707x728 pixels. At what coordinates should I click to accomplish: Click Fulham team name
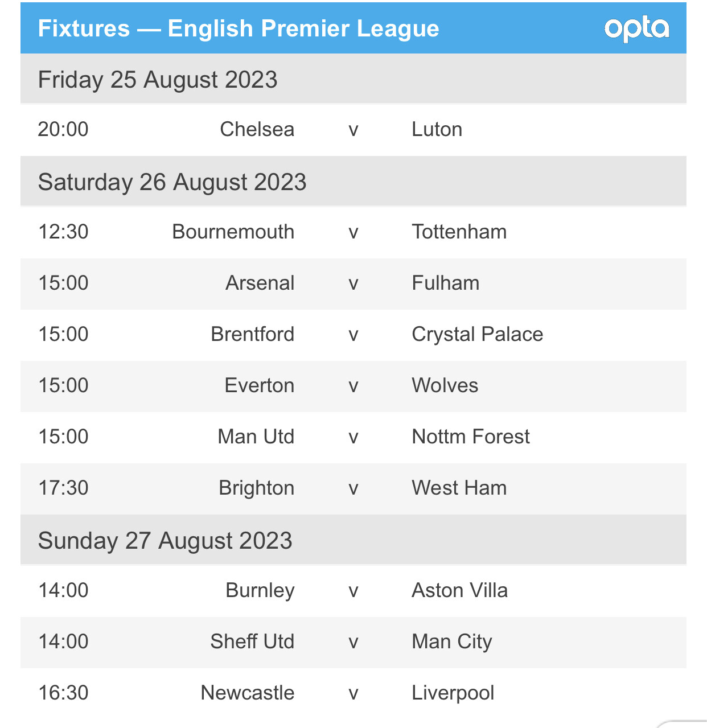pos(445,283)
